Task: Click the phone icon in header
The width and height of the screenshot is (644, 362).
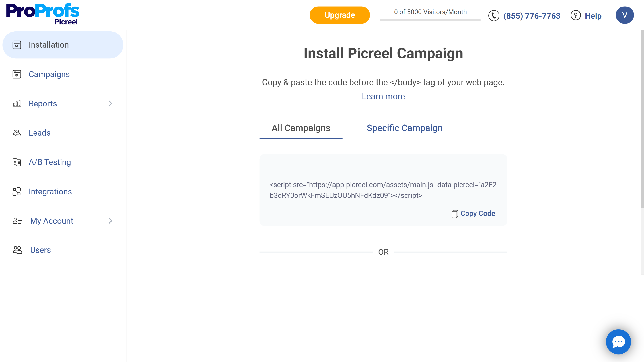Action: pyautogui.click(x=493, y=16)
